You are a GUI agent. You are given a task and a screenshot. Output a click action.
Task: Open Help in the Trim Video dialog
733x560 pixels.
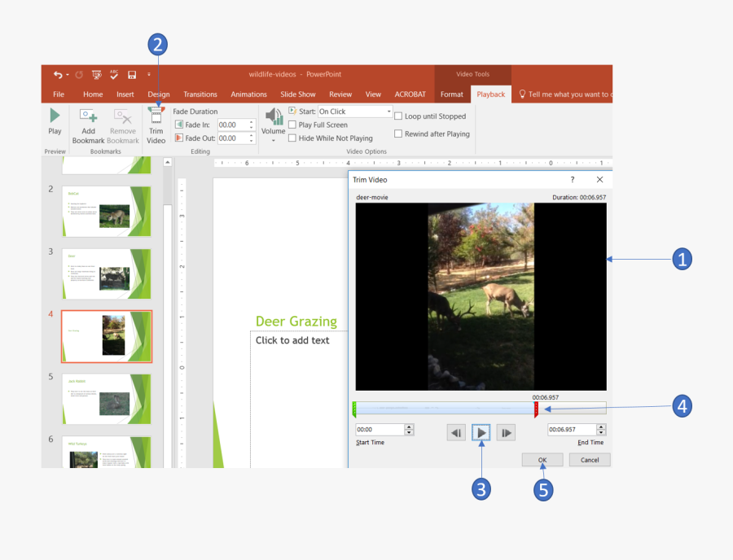573,180
